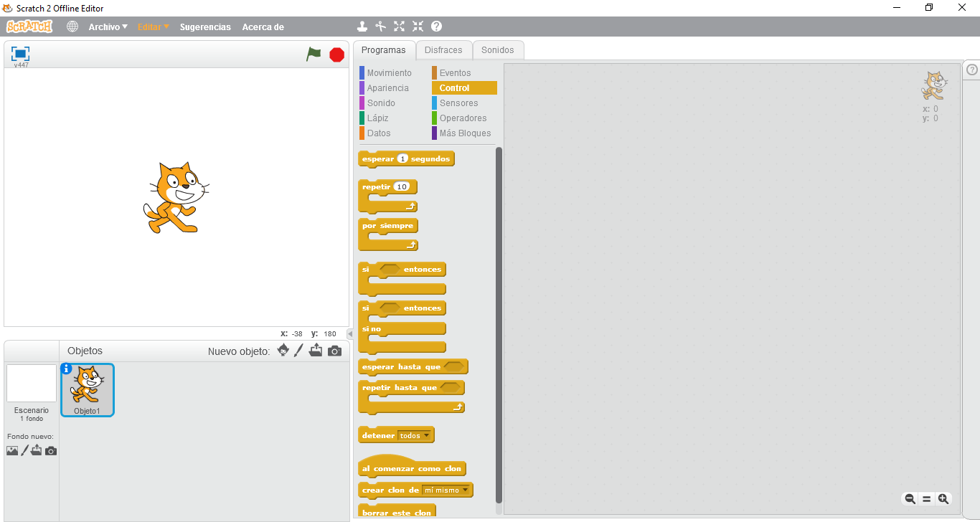Select the duplicate stamp tool

pos(362,27)
